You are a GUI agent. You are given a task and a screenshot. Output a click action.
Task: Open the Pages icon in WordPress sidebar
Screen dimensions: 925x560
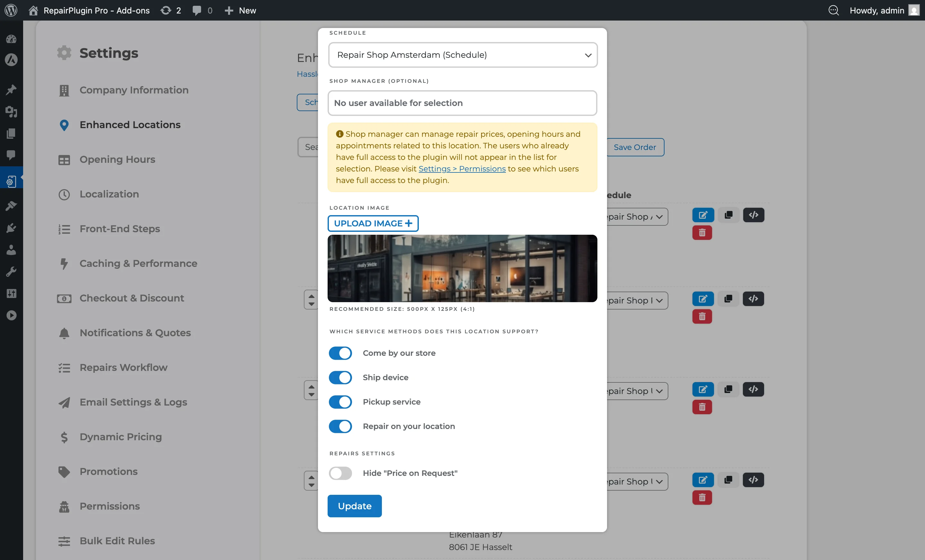pos(11,133)
